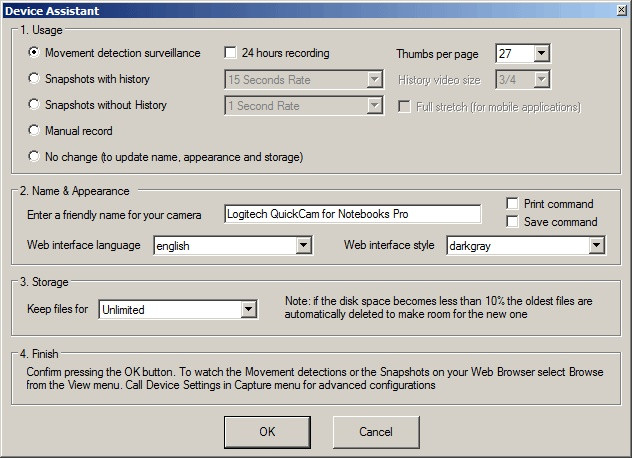Screen dimensions: 632x458
Task: Expand Web interface style dropdown
Action: (x=596, y=245)
